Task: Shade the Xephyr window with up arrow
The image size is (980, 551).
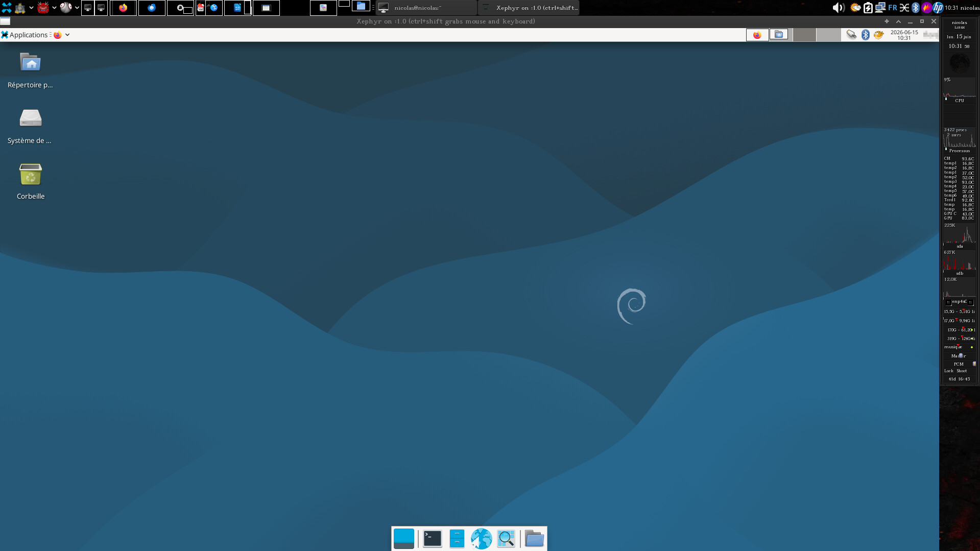Action: (x=898, y=21)
